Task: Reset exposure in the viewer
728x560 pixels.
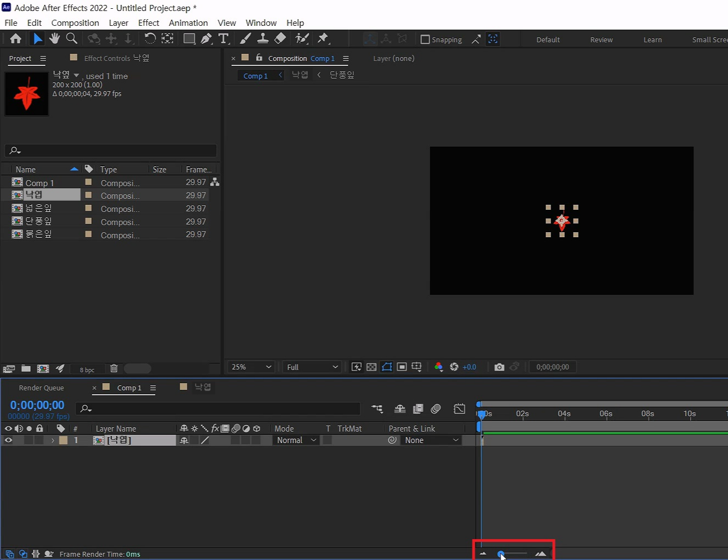Action: click(454, 367)
